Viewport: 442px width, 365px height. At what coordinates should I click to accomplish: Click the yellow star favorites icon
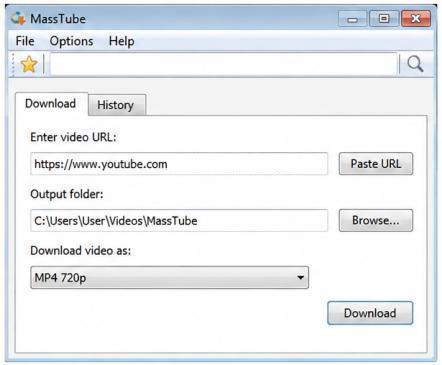[29, 64]
